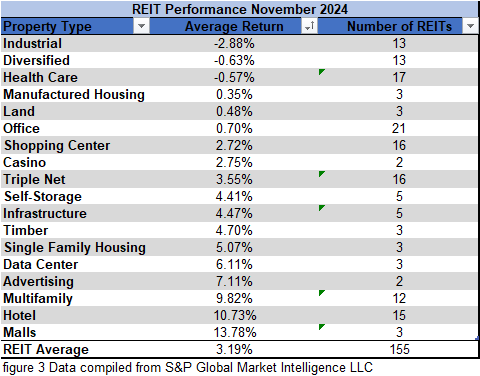This screenshot has width=480, height=376.
Task: Select the Malls 13.78% return cell
Action: point(234,332)
